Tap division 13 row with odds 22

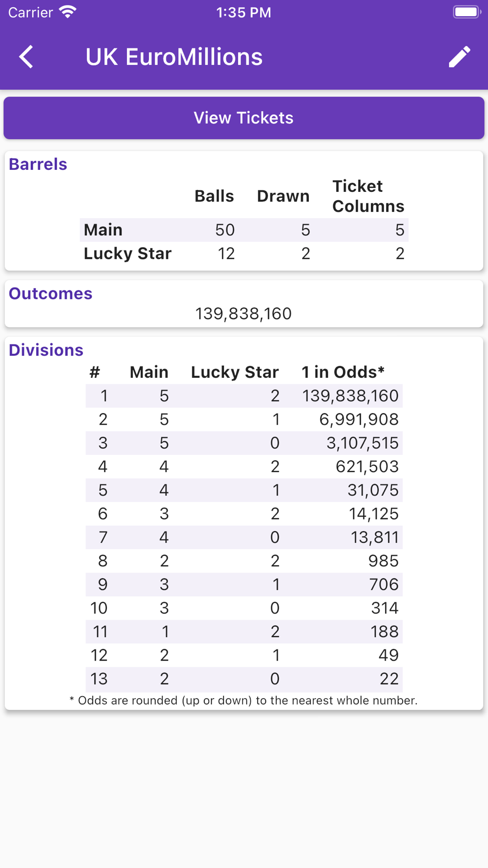click(x=244, y=679)
